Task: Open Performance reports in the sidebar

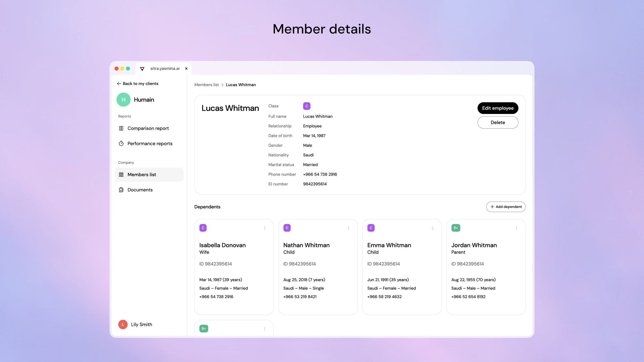Action: (149, 143)
